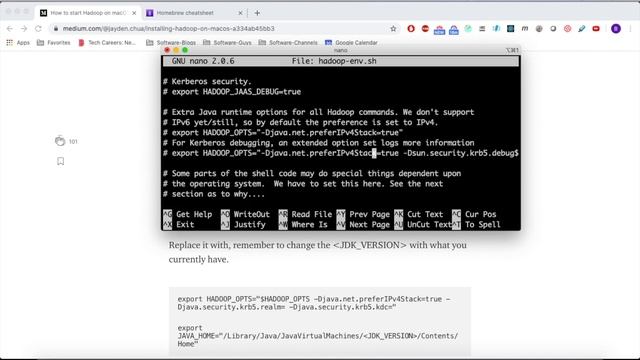
Task: Open the dark square extension icon
Action: click(x=511, y=29)
